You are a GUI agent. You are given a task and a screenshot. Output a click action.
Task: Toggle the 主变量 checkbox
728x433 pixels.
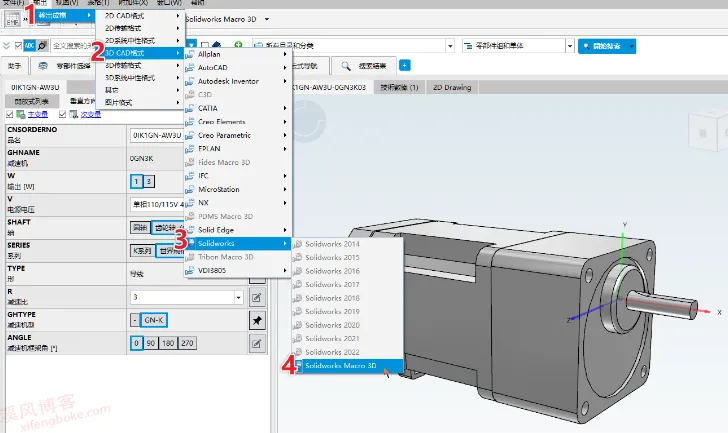point(10,114)
